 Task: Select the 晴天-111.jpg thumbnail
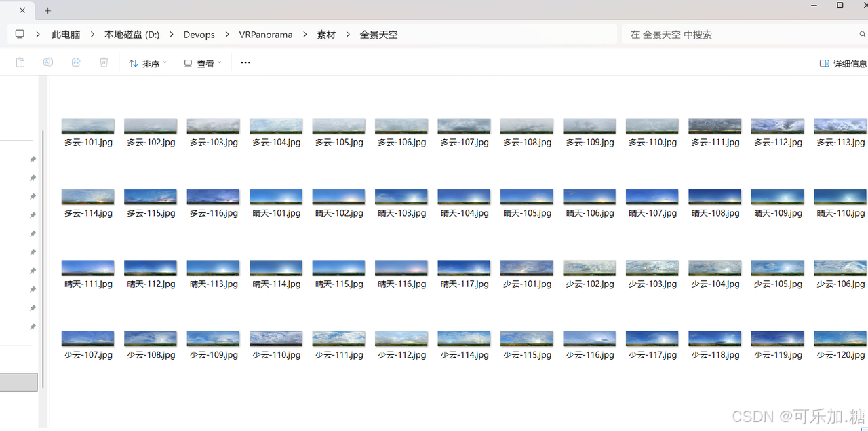pos(88,267)
